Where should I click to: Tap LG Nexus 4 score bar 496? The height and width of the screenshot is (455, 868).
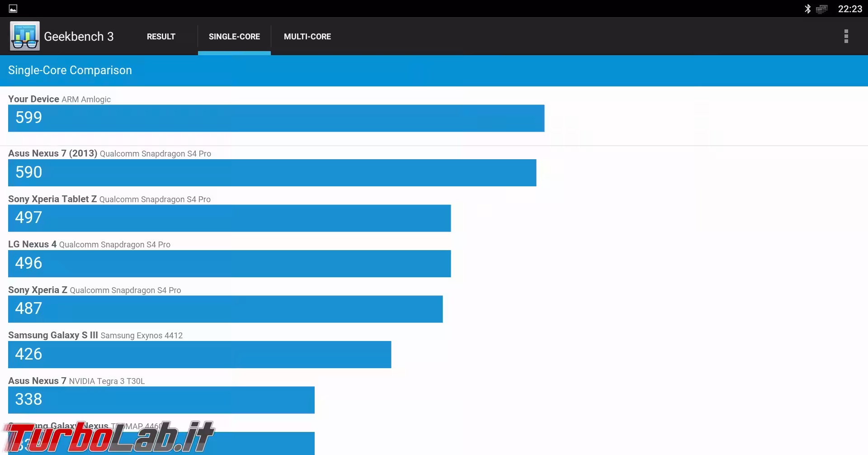pyautogui.click(x=229, y=263)
